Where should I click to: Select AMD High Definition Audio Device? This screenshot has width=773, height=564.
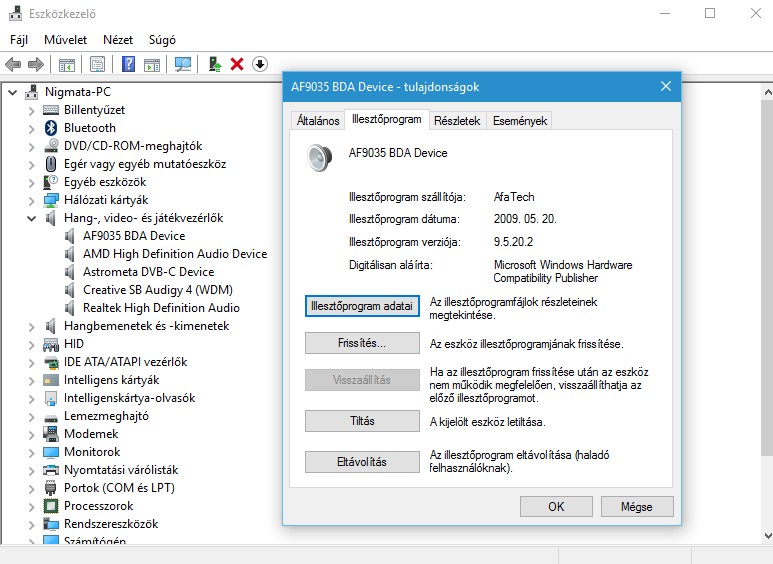pyautogui.click(x=175, y=254)
